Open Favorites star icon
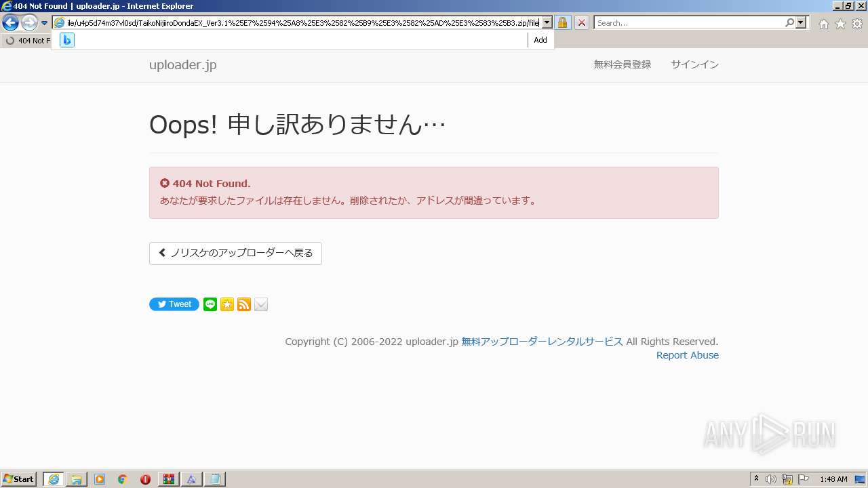This screenshot has width=868, height=488. [840, 24]
